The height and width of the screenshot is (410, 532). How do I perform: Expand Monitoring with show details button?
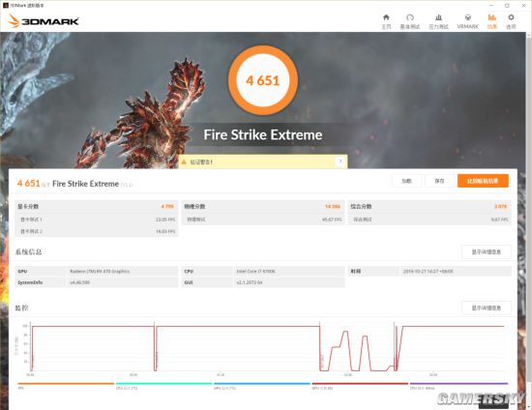pos(487,307)
